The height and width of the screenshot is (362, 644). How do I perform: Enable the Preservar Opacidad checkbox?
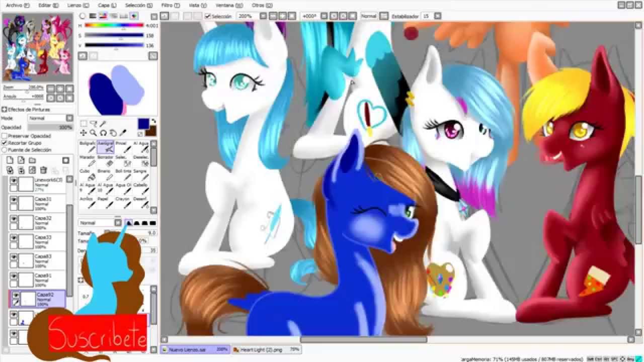coord(5,136)
